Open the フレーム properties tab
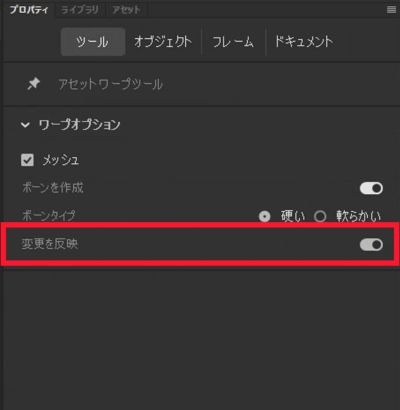 coord(233,42)
